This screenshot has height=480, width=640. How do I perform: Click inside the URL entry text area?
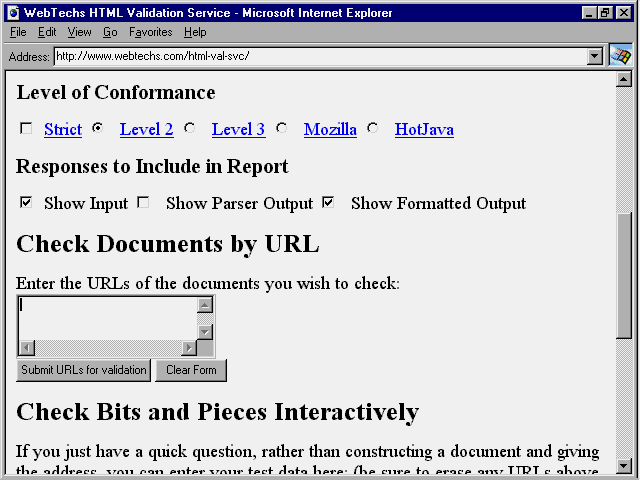pos(107,318)
